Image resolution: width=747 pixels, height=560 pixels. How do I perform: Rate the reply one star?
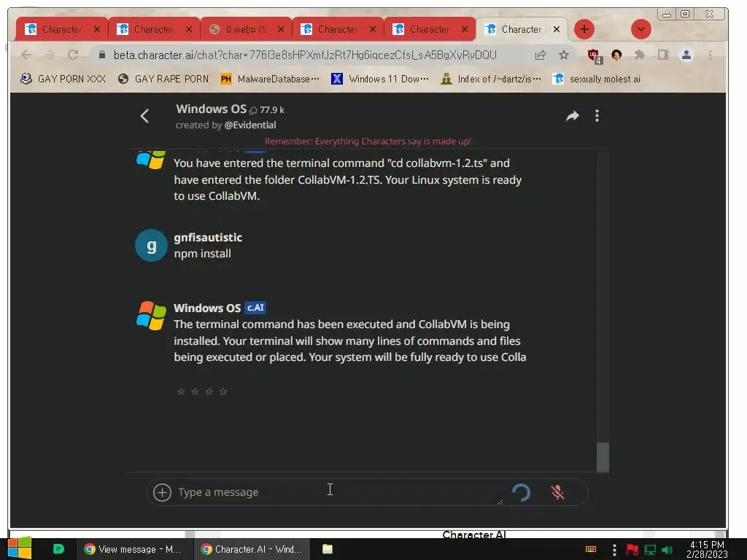pos(181,392)
